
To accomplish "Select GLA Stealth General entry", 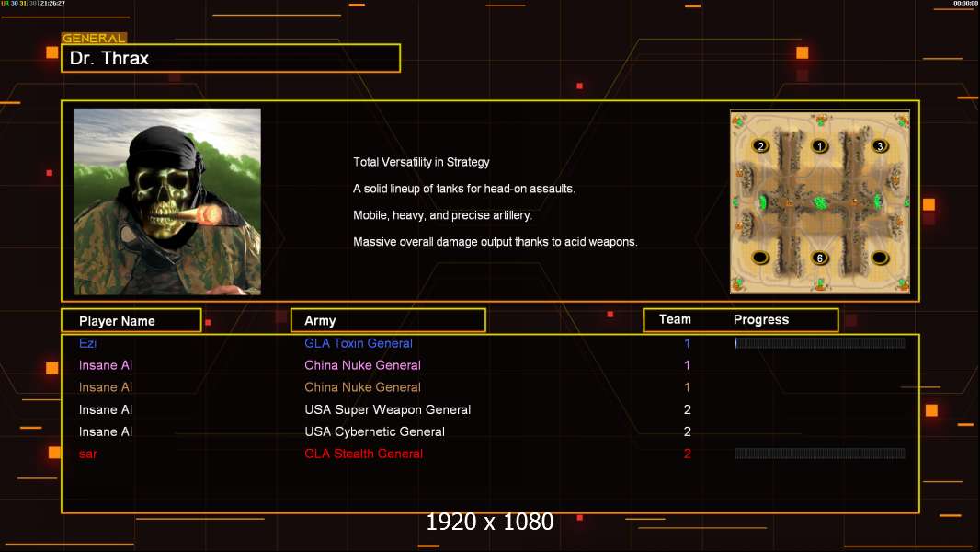I will (x=363, y=454).
